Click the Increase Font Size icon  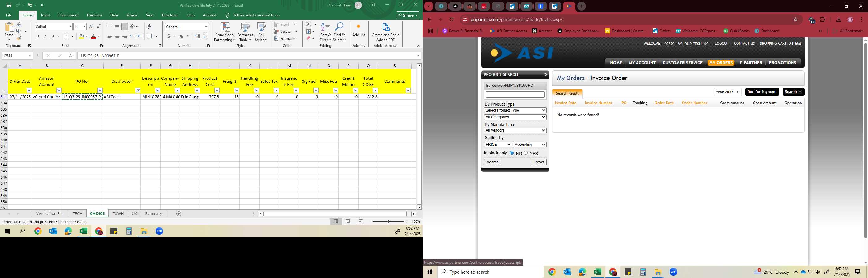tap(91, 27)
